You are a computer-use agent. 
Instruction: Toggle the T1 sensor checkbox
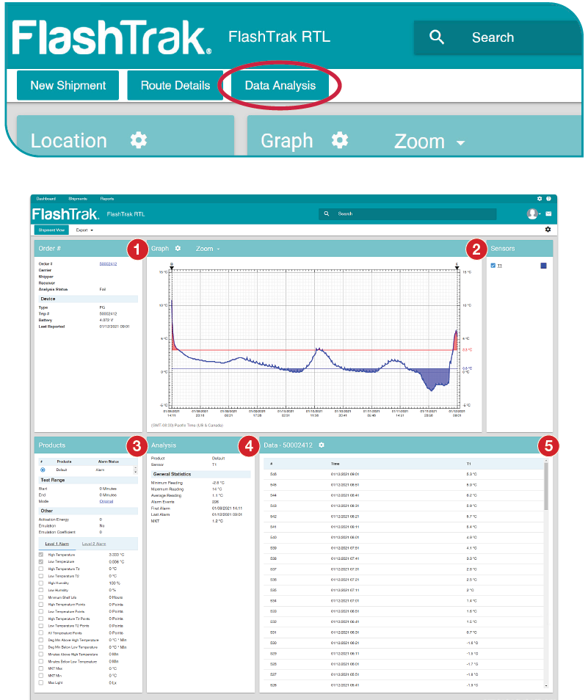point(493,266)
